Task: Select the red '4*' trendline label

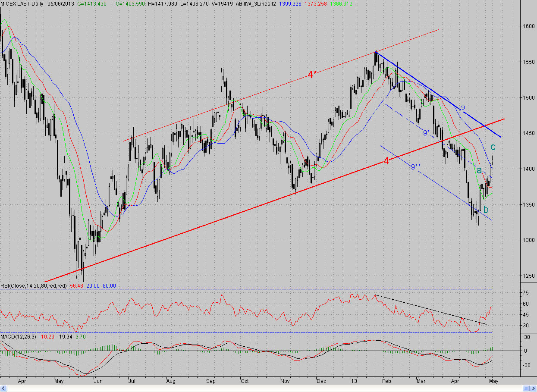Action: 312,75
